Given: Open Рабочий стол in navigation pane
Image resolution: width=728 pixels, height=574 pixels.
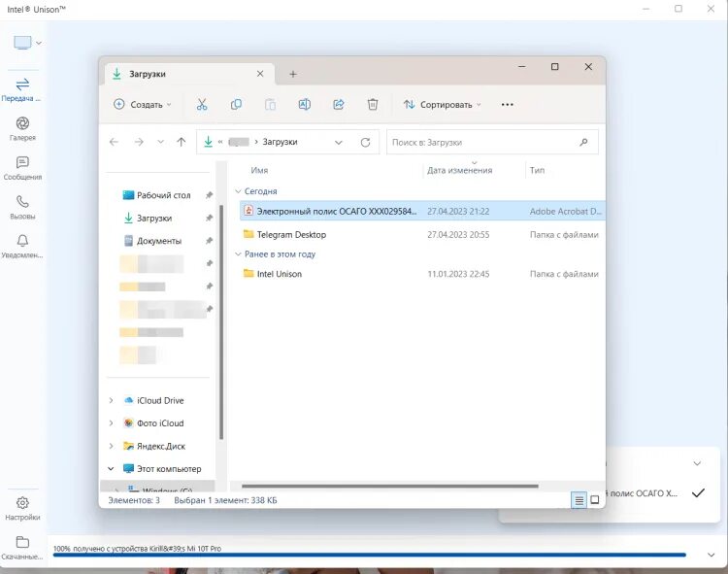Looking at the screenshot, I should point(157,195).
